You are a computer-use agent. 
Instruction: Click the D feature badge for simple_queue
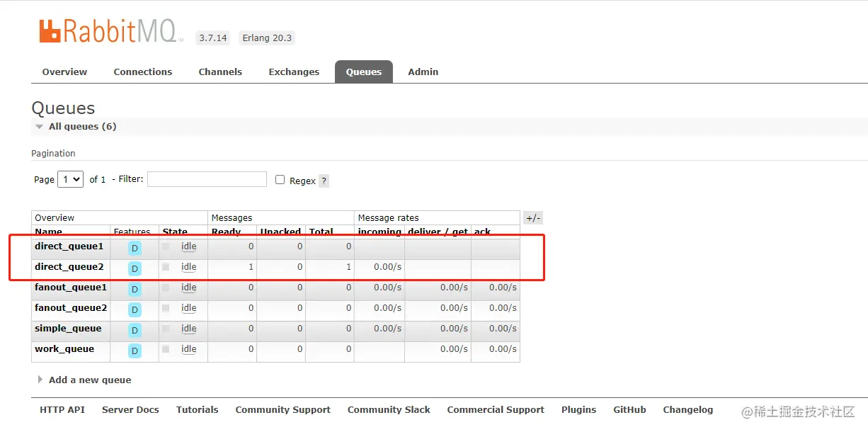click(135, 330)
